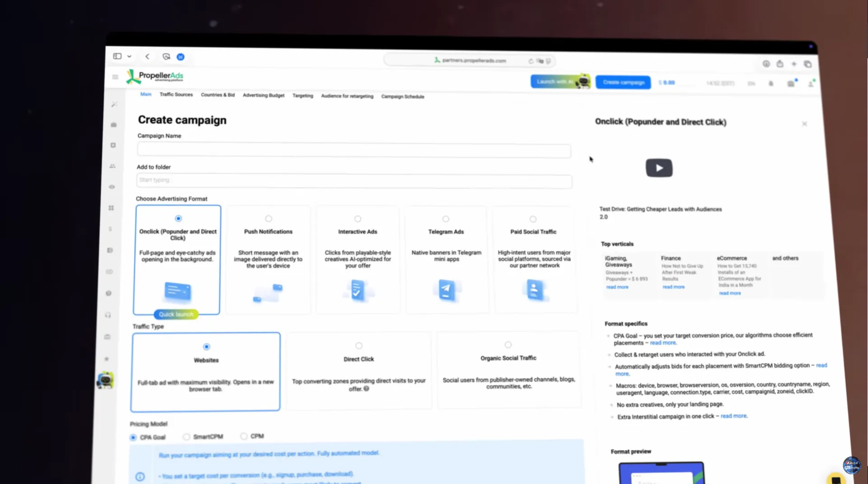Viewport: 868px width, 484px height.
Task: Open the Add to folder combo box
Action: 354,181
